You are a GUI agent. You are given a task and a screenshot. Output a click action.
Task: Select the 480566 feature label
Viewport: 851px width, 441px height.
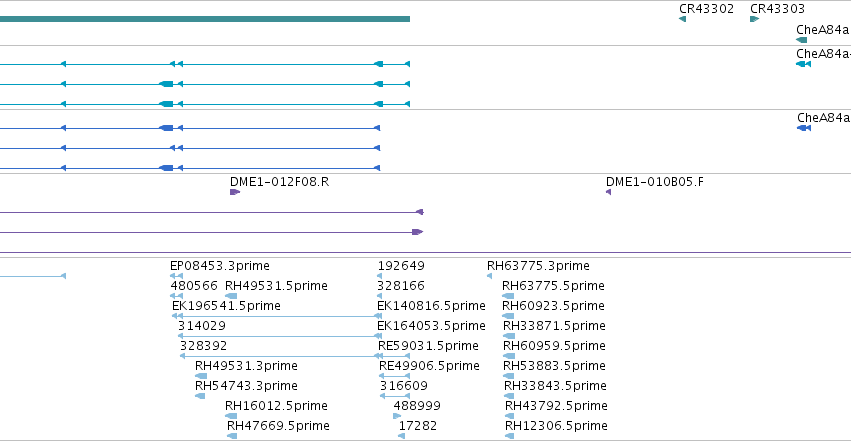(194, 286)
